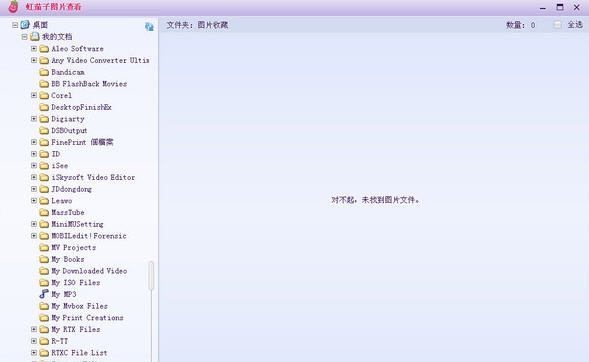This screenshot has width=589, height=362.
Task: Click the 桌面 desktop icon
Action: tap(25, 25)
